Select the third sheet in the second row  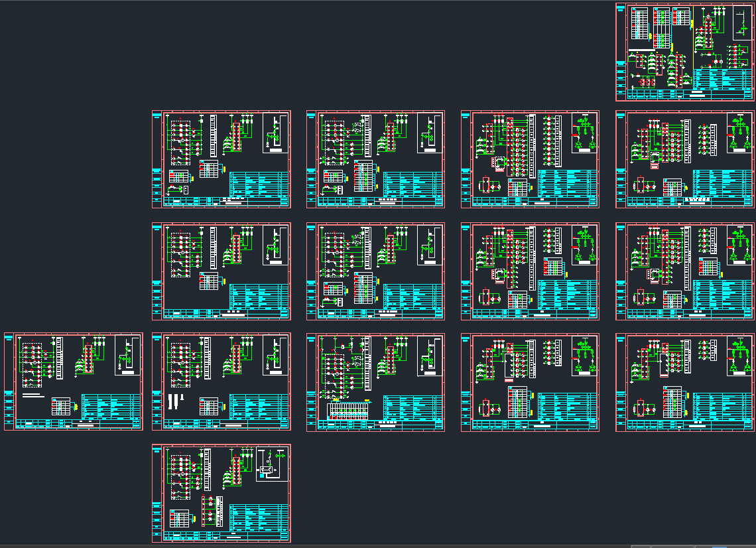531,160
